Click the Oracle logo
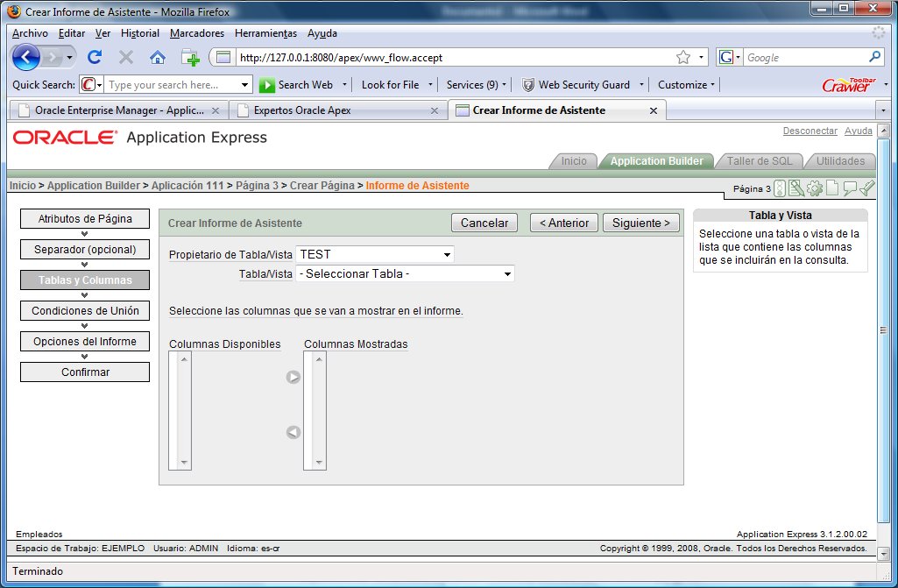 [x=65, y=138]
